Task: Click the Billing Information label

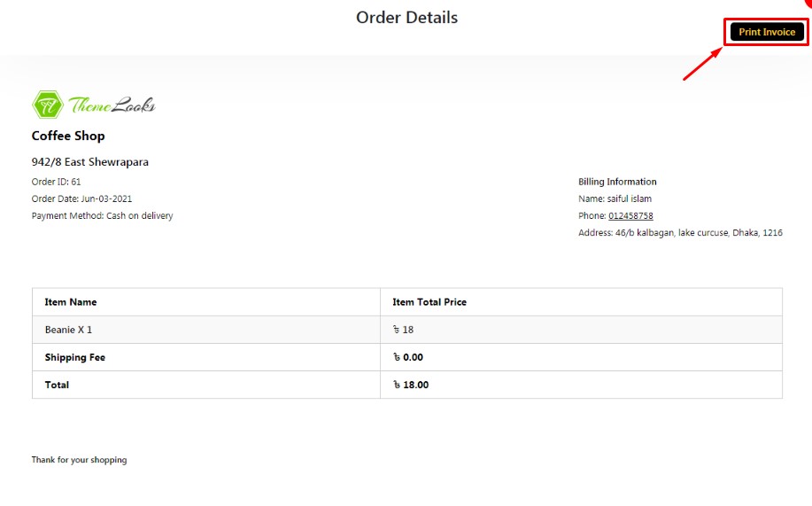Action: point(617,182)
